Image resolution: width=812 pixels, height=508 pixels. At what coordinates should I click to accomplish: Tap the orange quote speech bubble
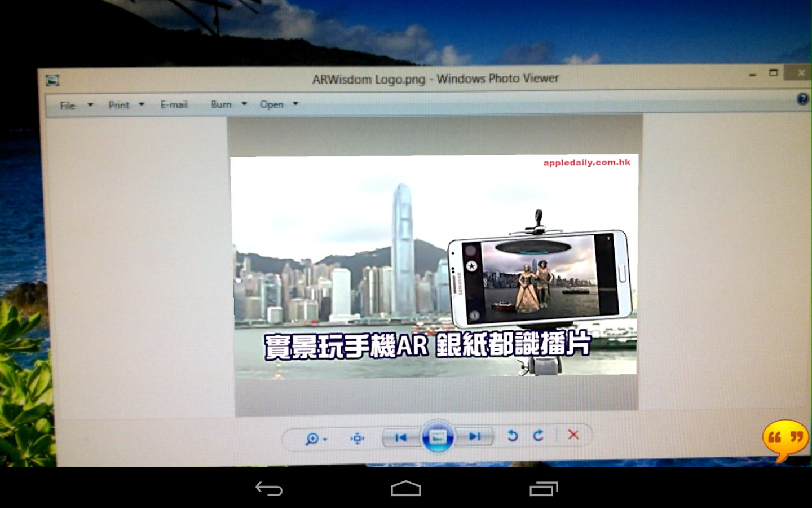tap(785, 440)
